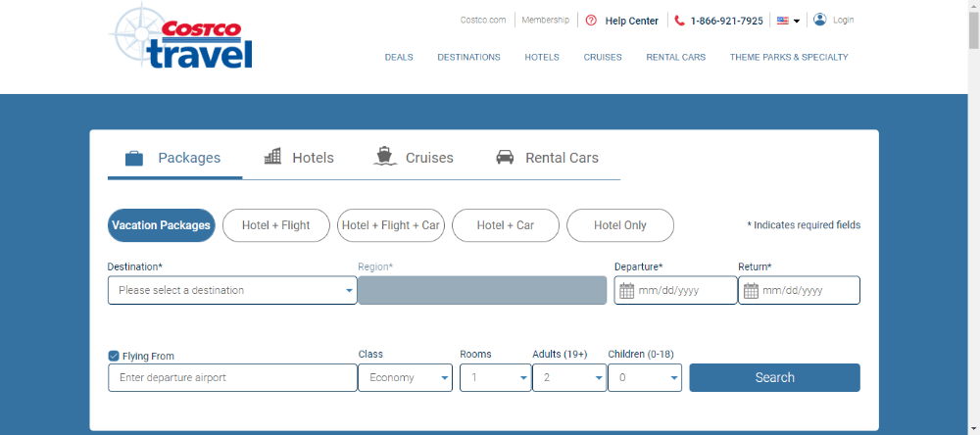Click the 1-866-921-7925 phone number
The height and width of the screenshot is (435, 980).
(726, 21)
